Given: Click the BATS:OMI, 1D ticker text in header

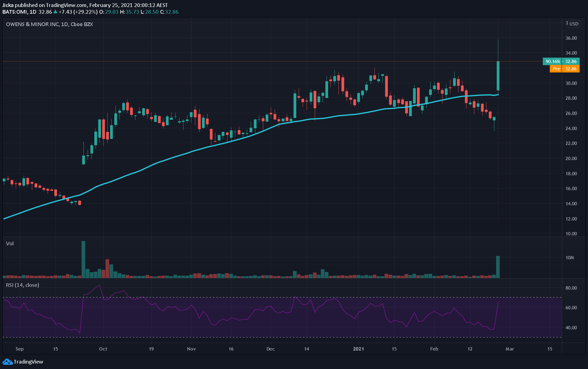Looking at the screenshot, I should (19, 12).
